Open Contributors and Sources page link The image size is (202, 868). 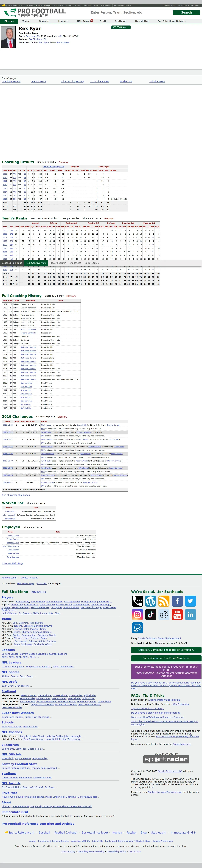point(165,792)
